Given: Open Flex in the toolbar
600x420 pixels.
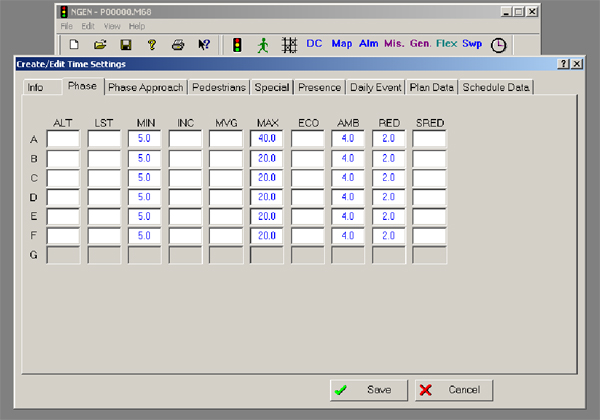Looking at the screenshot, I should coord(447,44).
